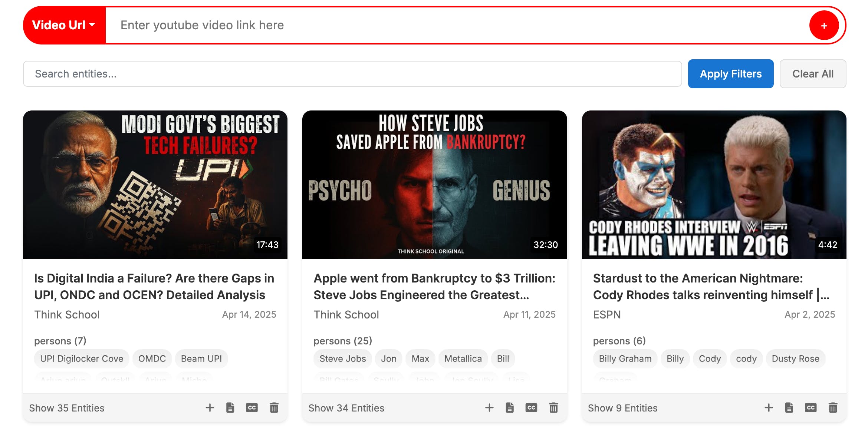
Task: Delete the Steve Jobs Apple video card
Action: tap(553, 408)
